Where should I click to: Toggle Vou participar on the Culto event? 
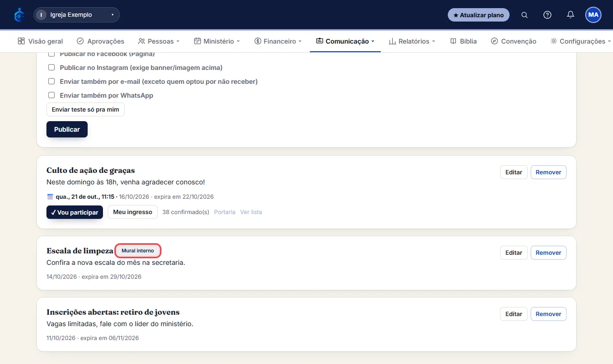click(x=75, y=212)
